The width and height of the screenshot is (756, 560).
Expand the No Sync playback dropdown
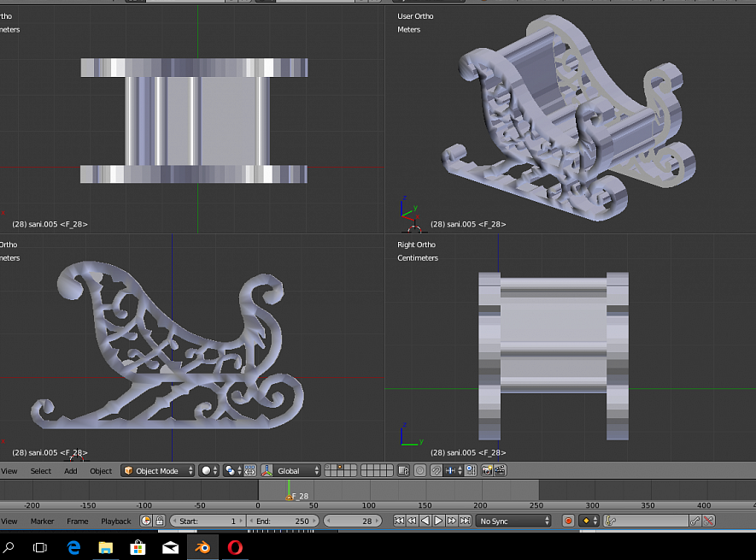513,521
